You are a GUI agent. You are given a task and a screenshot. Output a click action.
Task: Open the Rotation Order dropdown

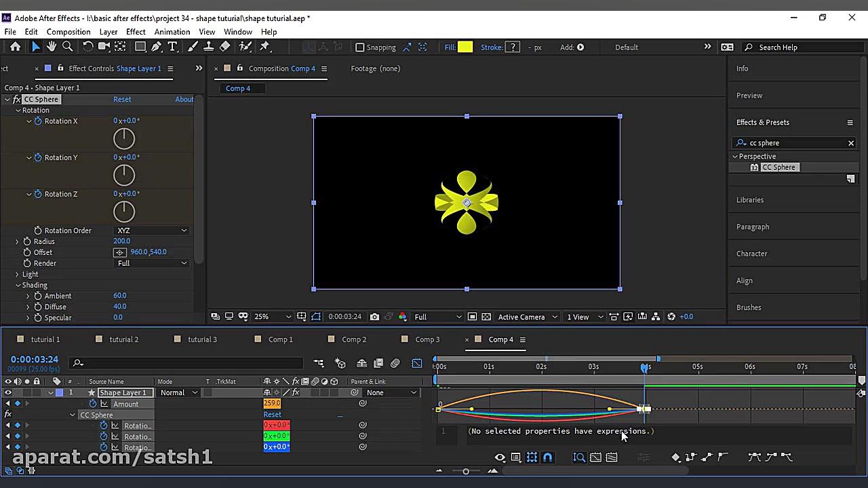tap(152, 230)
